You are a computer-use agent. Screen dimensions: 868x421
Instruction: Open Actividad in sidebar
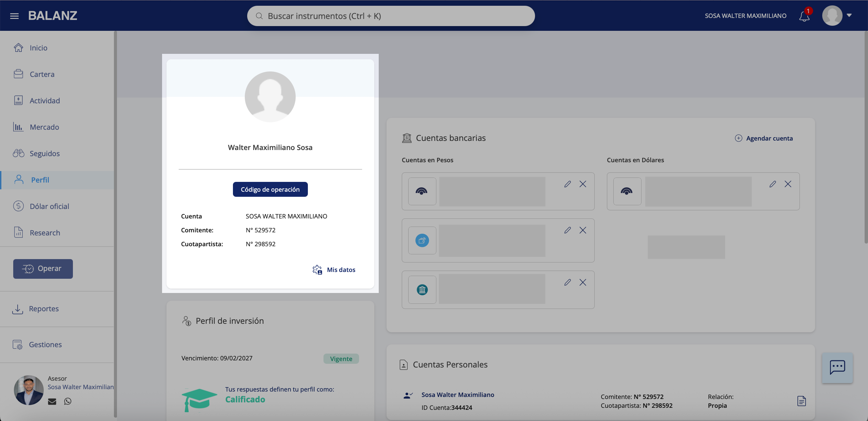pyautogui.click(x=57, y=101)
